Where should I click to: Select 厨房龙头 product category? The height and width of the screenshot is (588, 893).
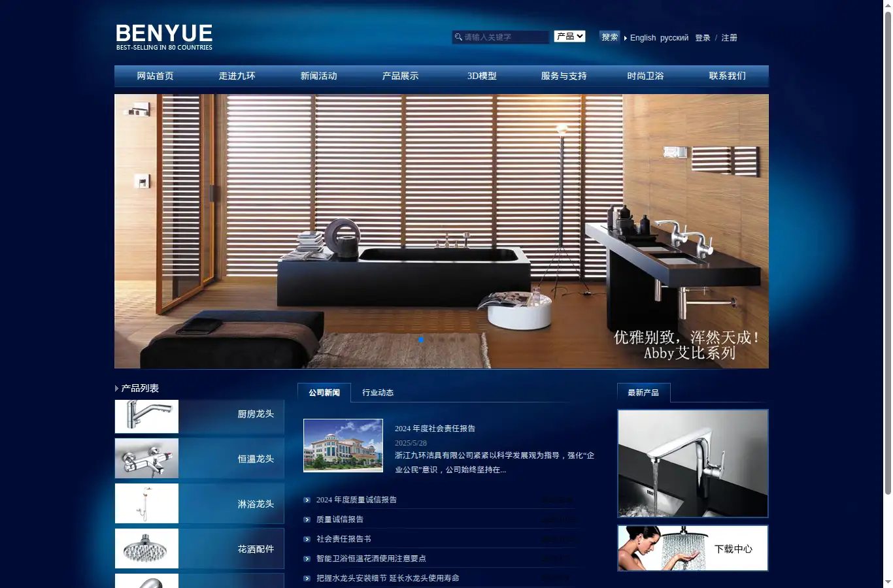click(x=256, y=414)
